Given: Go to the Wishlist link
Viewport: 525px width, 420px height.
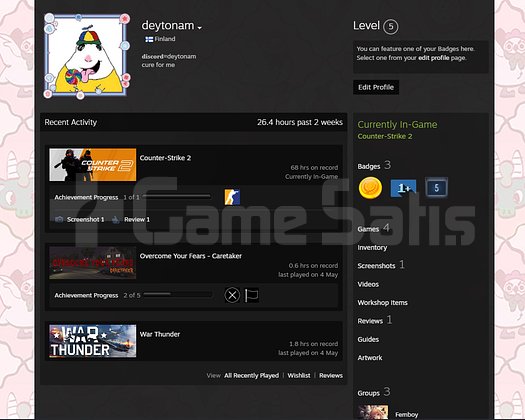Looking at the screenshot, I should (299, 375).
